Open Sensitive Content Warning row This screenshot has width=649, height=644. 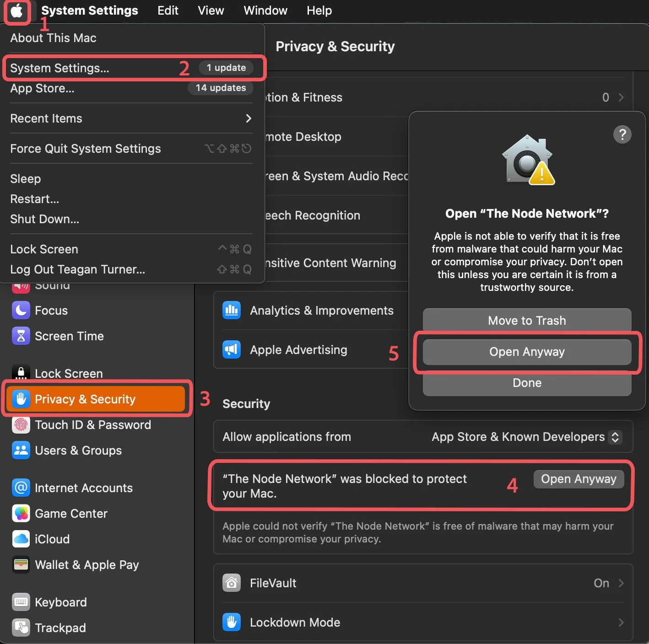(x=336, y=263)
